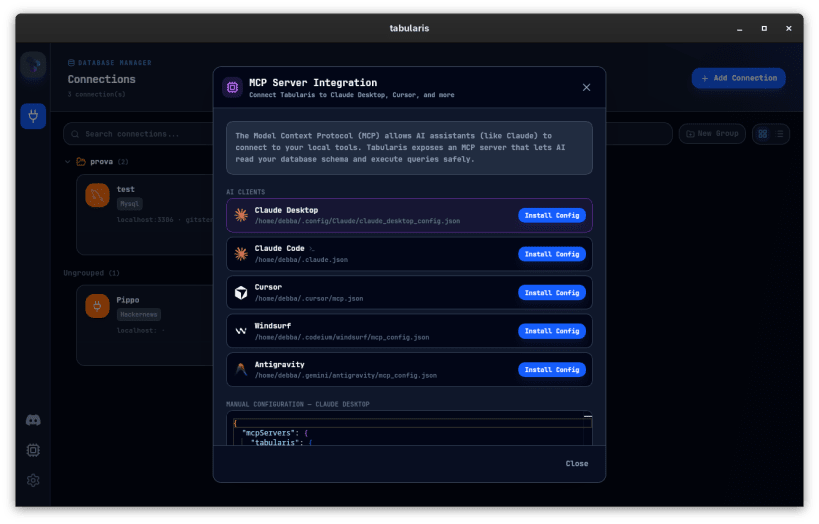
Task: Open the settings gear in sidebar
Action: (33, 480)
